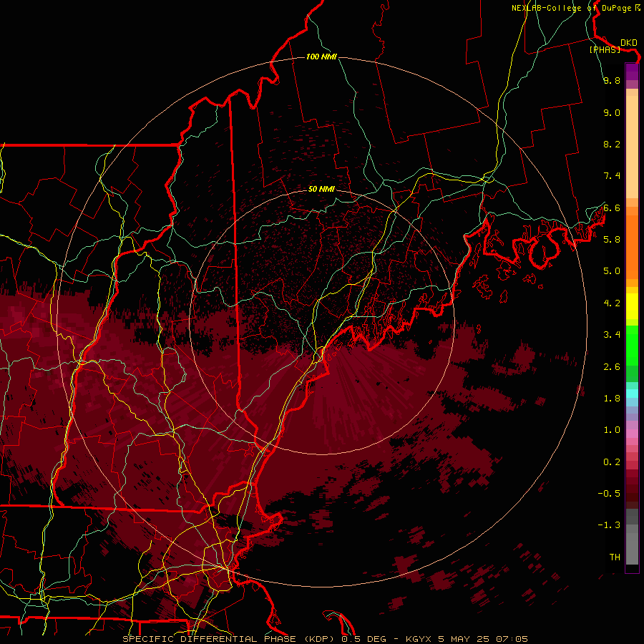The image size is (644, 644).
Task: Select the -0.5 scale value
Action: pyautogui.click(x=609, y=494)
